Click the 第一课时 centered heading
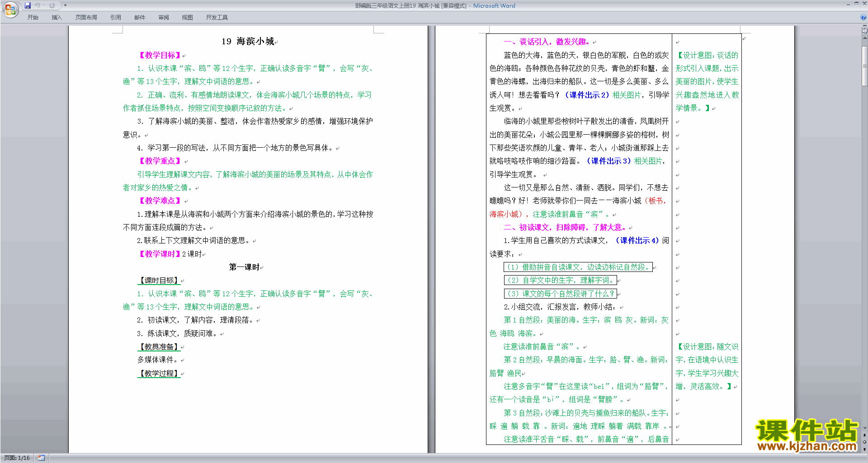The height and width of the screenshot is (463, 868). (x=244, y=267)
